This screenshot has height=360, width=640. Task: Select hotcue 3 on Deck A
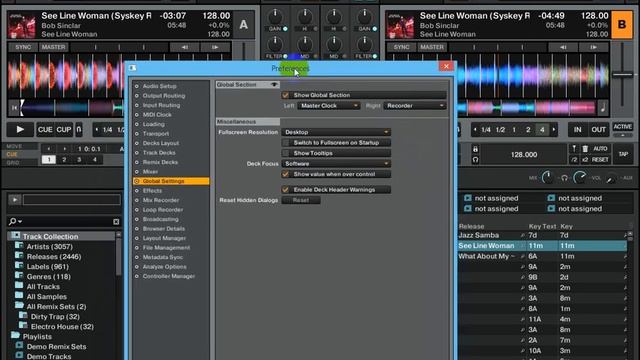tap(79, 160)
